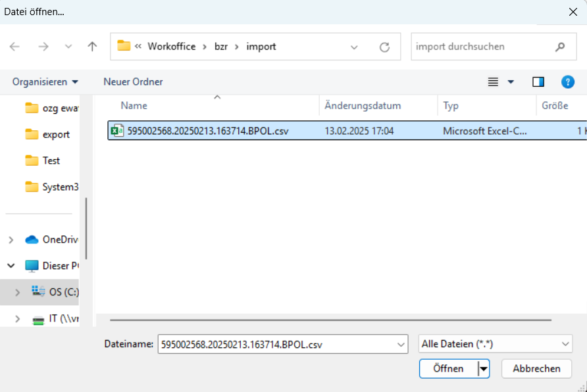Click the forward navigation arrow
Screen dimensions: 587x392
click(43, 47)
